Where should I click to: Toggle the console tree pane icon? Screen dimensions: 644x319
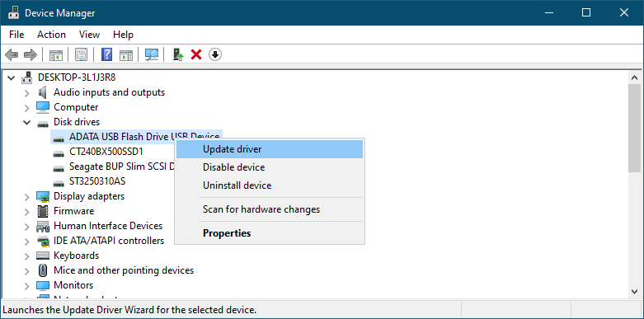coord(56,54)
